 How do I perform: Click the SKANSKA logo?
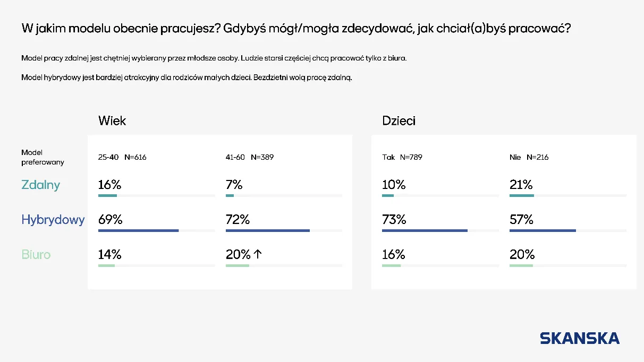(580, 338)
